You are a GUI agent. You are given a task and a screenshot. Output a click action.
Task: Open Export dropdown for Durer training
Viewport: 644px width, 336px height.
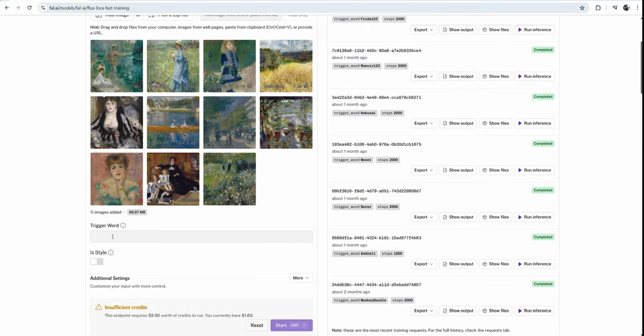point(424,217)
